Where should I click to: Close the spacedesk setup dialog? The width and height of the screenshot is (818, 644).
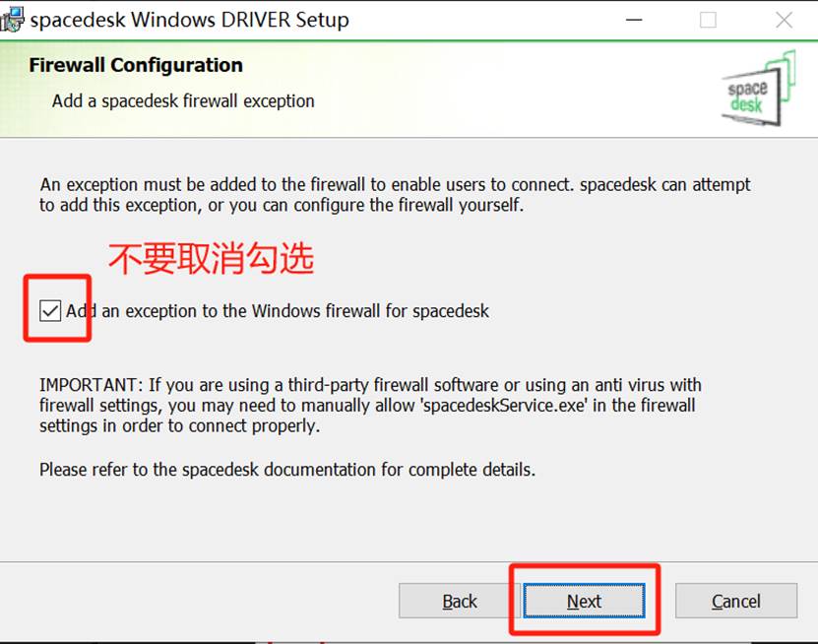pos(784,20)
